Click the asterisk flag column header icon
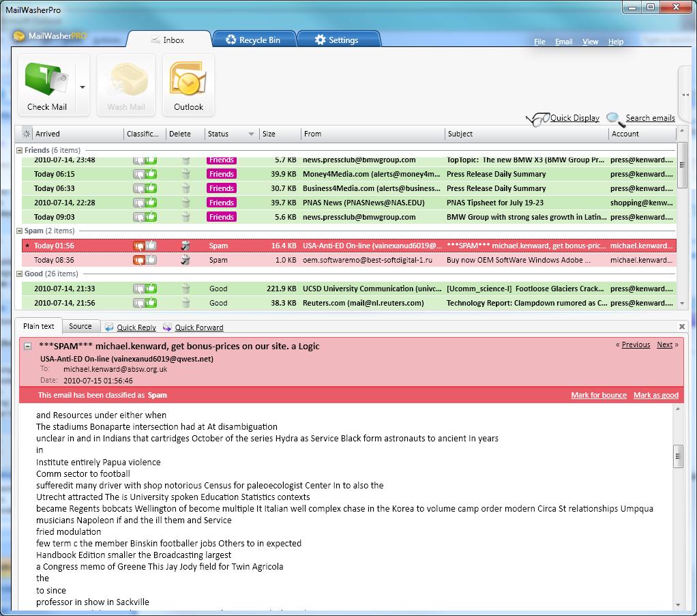697x616 pixels. click(26, 134)
